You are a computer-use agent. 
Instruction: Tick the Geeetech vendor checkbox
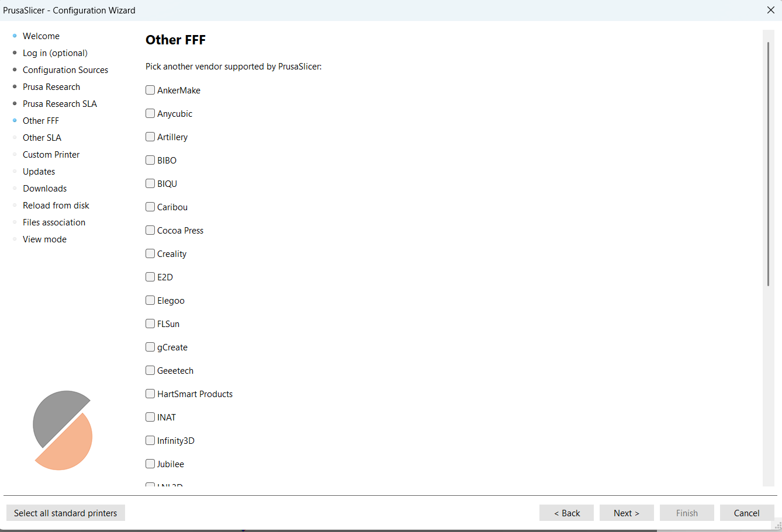pyautogui.click(x=150, y=371)
